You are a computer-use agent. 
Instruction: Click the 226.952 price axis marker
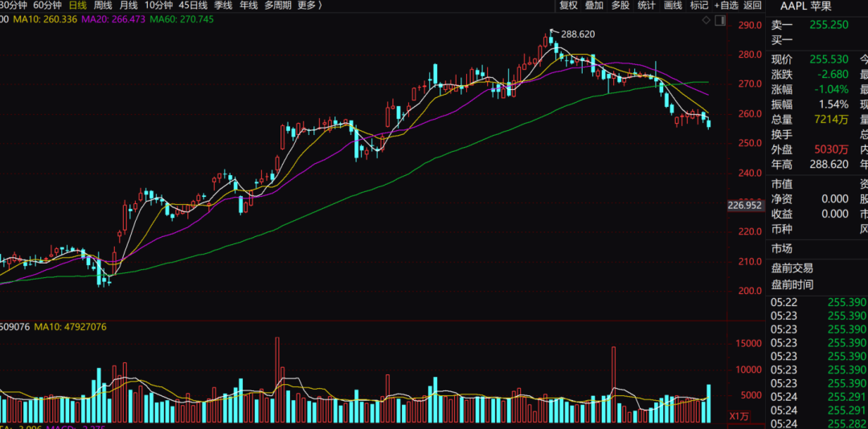tap(746, 206)
